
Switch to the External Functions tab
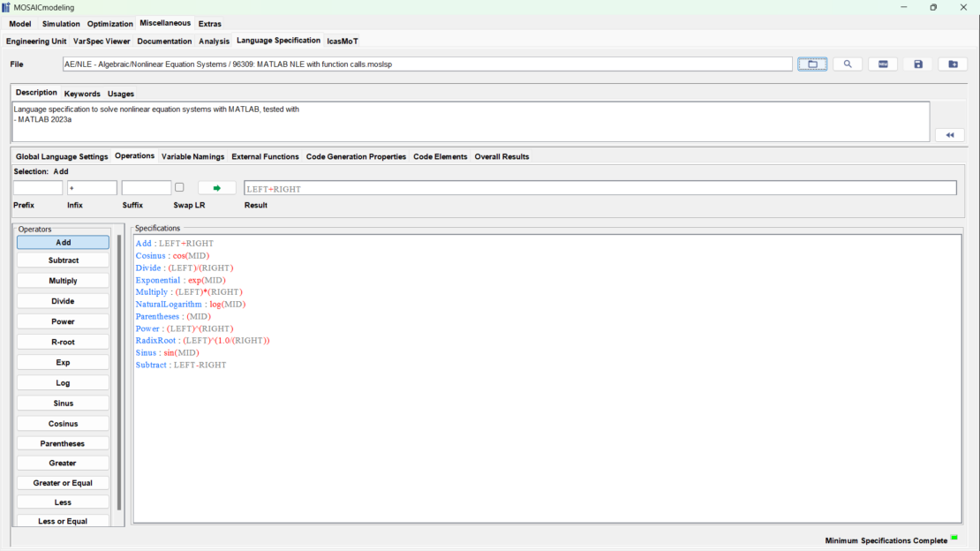265,156
